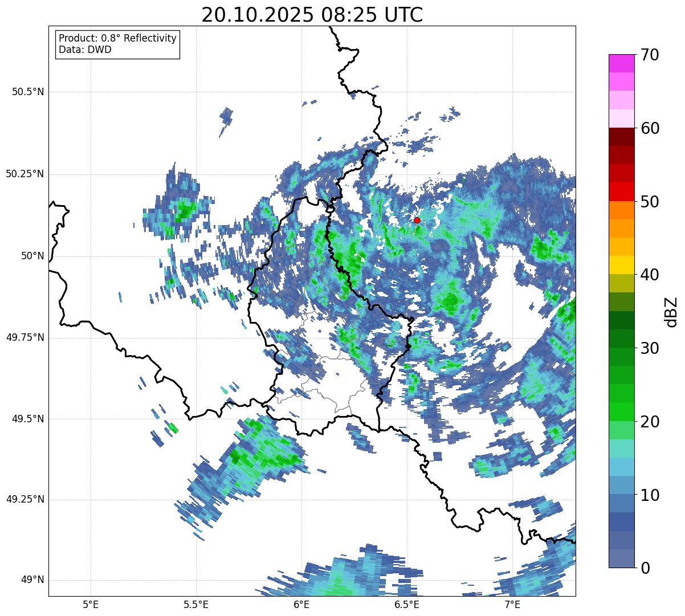Click the dark red colorbar segment below 60

(621, 137)
